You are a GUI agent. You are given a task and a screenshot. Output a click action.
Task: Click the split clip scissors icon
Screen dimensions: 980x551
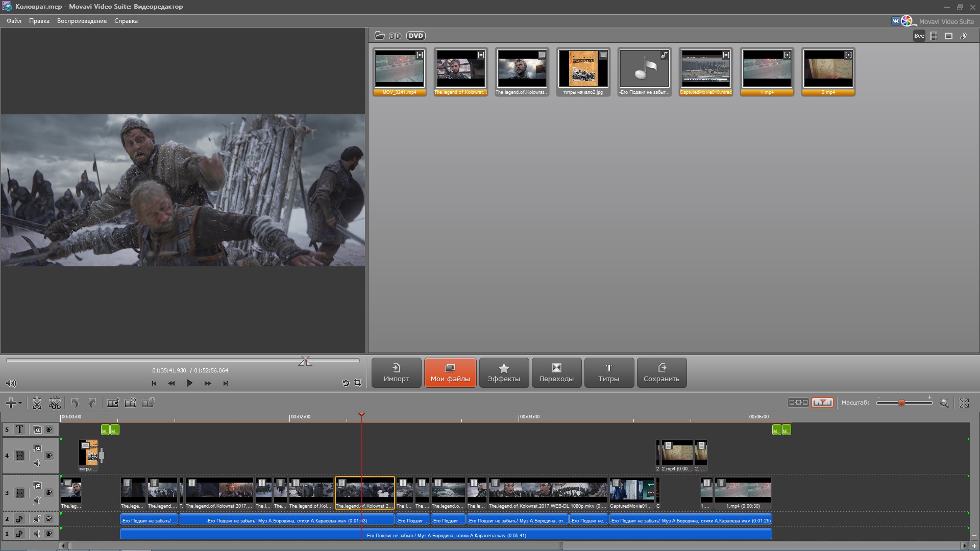pyautogui.click(x=37, y=403)
